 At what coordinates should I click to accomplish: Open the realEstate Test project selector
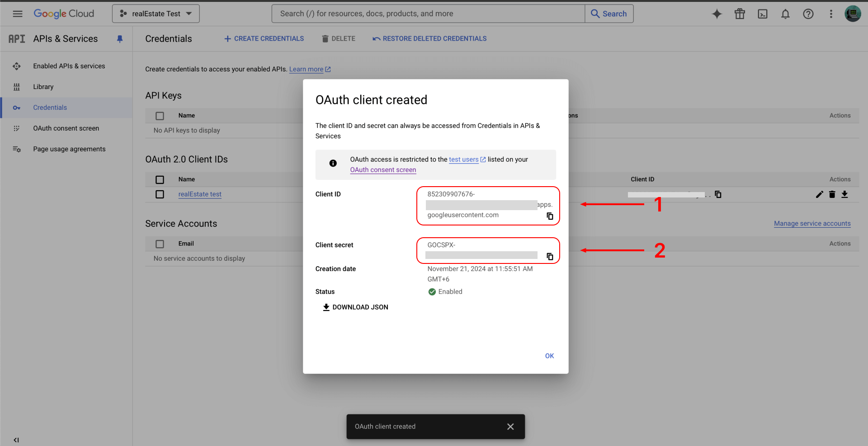(156, 14)
